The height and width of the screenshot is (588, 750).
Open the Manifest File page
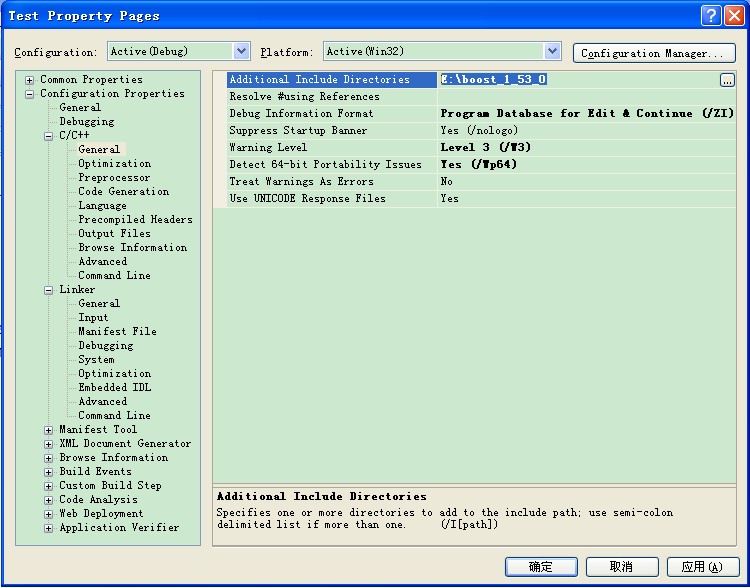click(x=117, y=332)
